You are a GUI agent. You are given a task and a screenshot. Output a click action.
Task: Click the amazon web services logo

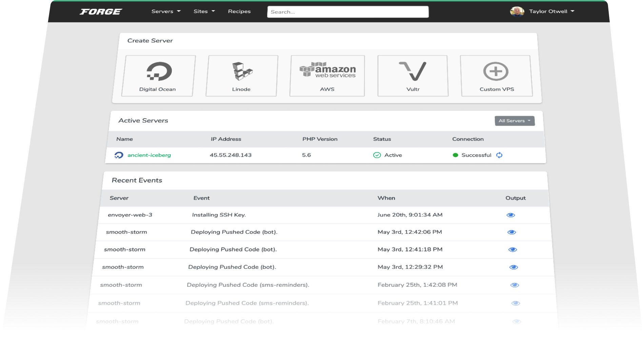click(x=328, y=70)
